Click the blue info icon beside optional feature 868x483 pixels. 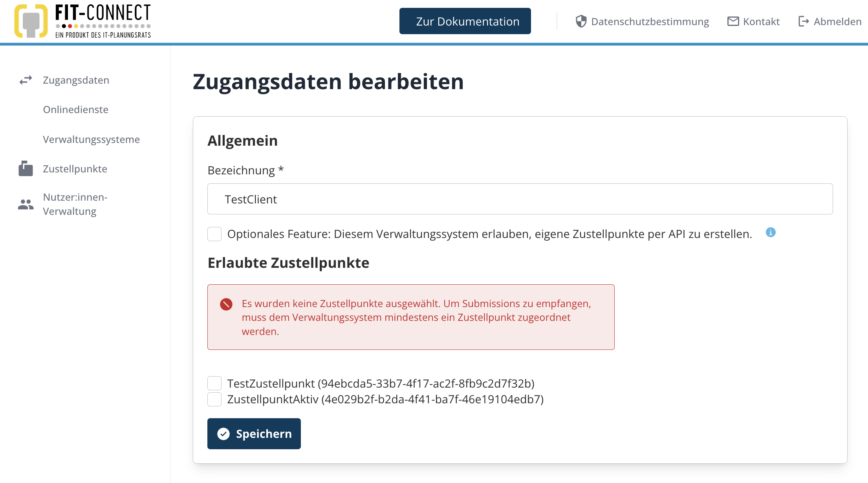(x=771, y=232)
